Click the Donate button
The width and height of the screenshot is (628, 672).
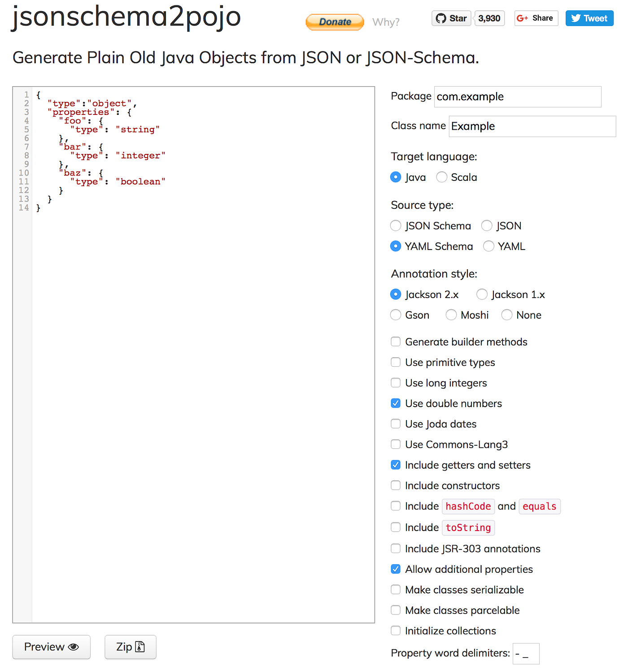coord(334,22)
